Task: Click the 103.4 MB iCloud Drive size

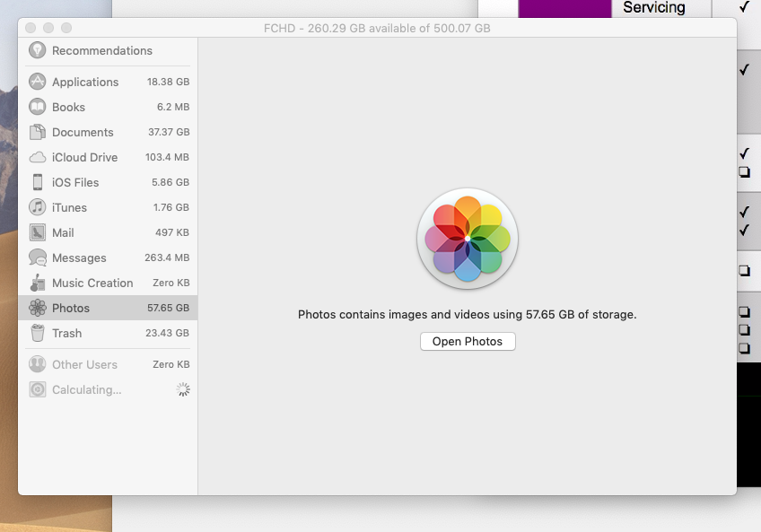Action: (x=168, y=157)
